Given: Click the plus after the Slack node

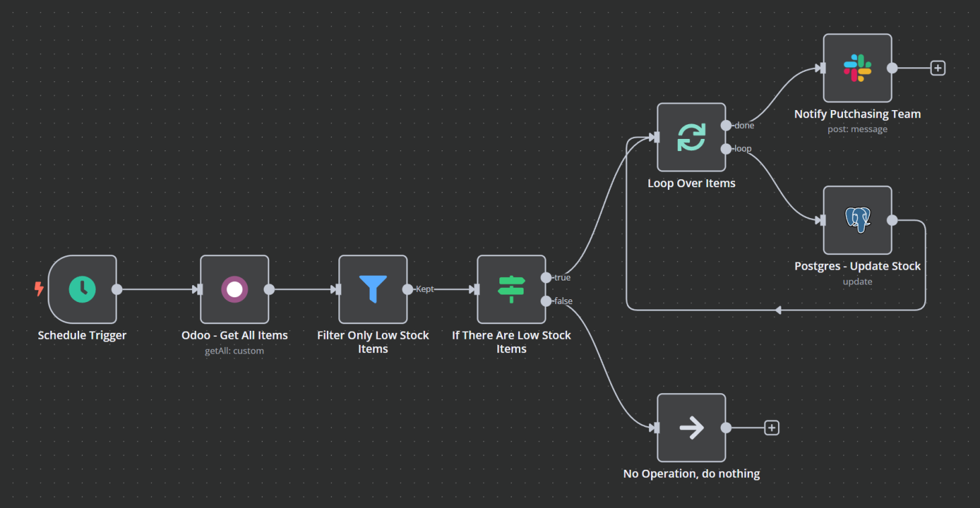Looking at the screenshot, I should click(937, 67).
